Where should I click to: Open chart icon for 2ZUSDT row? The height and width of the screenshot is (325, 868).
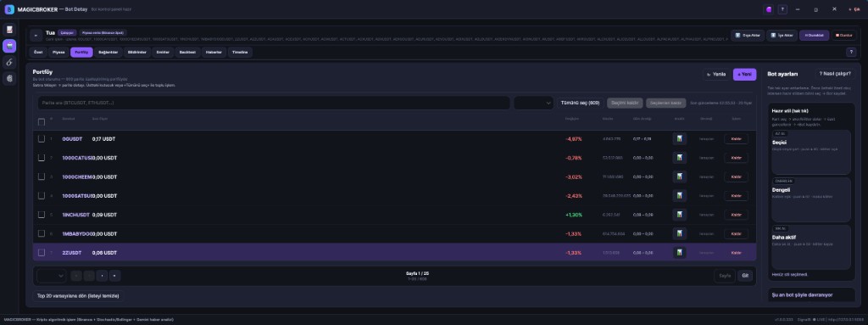679,252
